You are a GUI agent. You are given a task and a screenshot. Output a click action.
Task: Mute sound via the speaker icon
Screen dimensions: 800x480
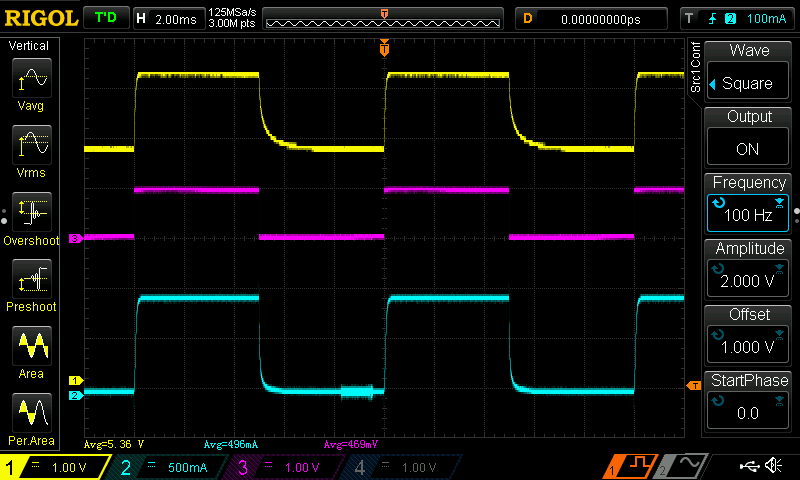click(x=773, y=466)
